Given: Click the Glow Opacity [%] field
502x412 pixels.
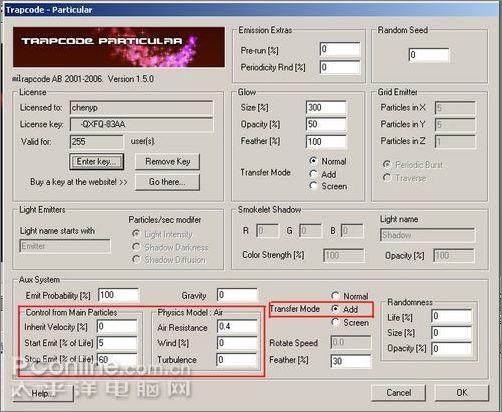Looking at the screenshot, I should 326,124.
